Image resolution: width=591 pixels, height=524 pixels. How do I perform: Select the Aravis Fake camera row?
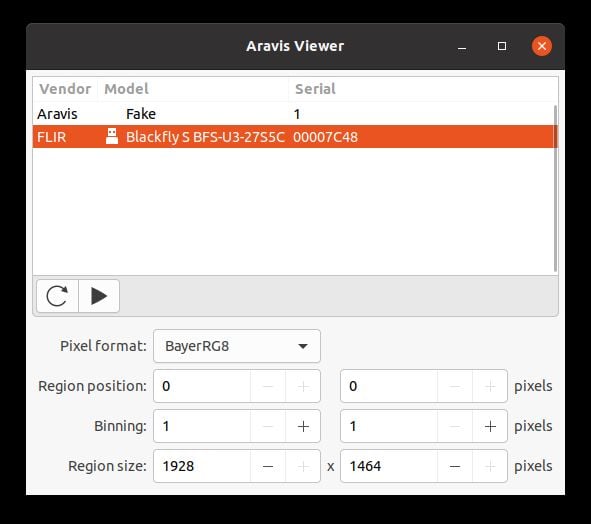(x=294, y=114)
